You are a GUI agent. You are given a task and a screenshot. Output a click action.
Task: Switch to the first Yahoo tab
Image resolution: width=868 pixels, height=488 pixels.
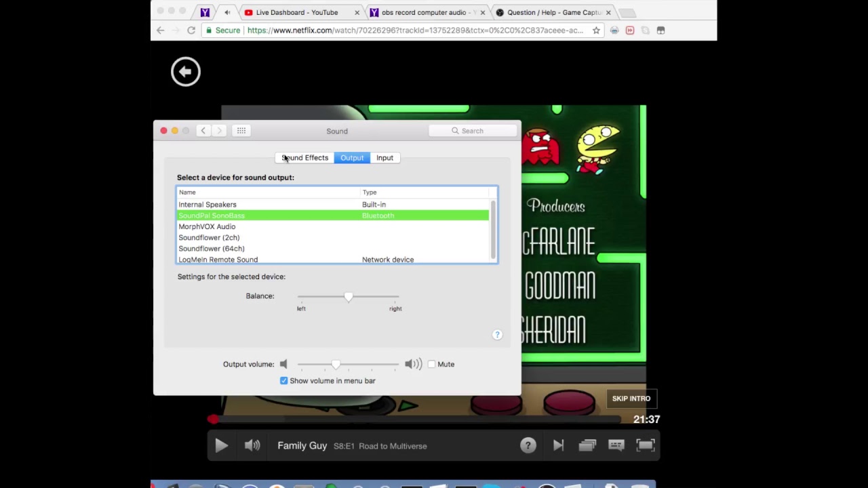pyautogui.click(x=205, y=12)
